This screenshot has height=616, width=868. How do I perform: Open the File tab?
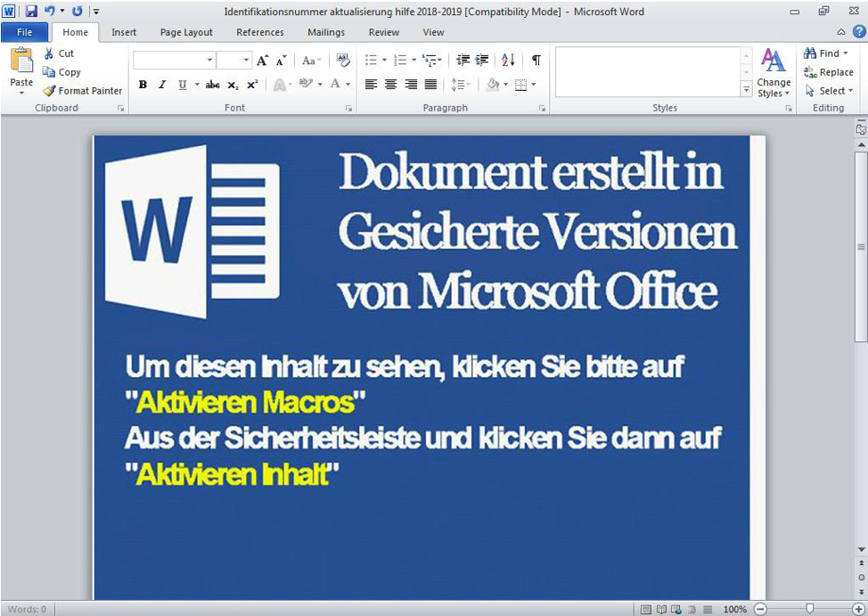pyautogui.click(x=24, y=32)
